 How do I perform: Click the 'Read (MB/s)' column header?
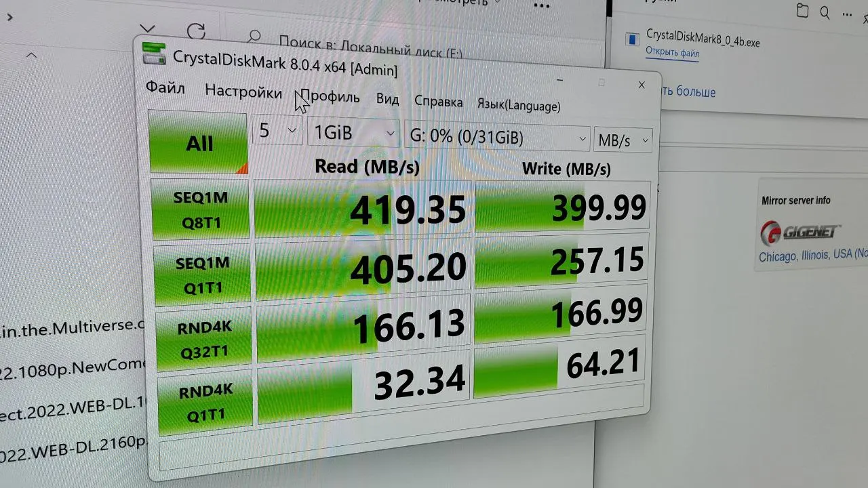point(367,166)
